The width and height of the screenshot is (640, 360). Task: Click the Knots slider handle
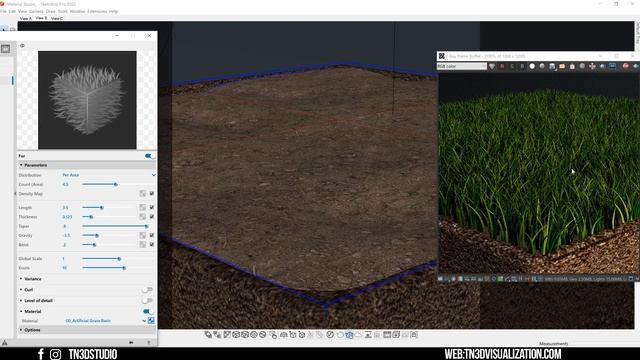click(x=124, y=268)
